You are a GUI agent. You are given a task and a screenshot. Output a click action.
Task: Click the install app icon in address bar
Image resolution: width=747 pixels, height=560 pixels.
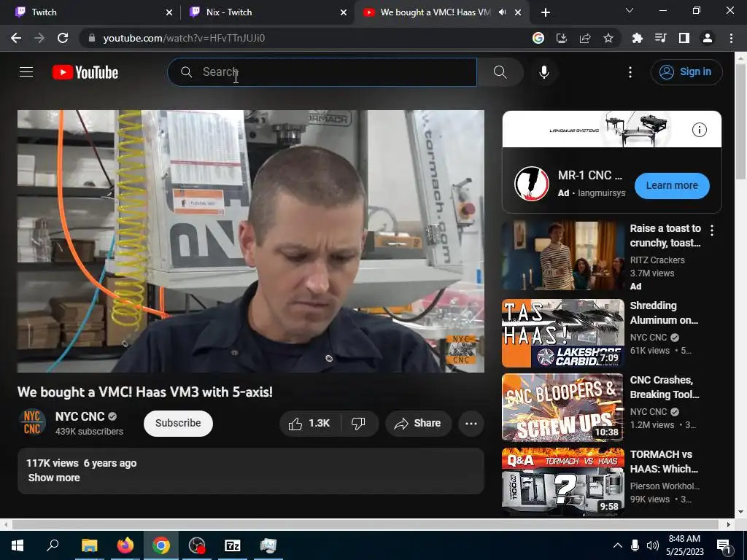click(x=561, y=38)
